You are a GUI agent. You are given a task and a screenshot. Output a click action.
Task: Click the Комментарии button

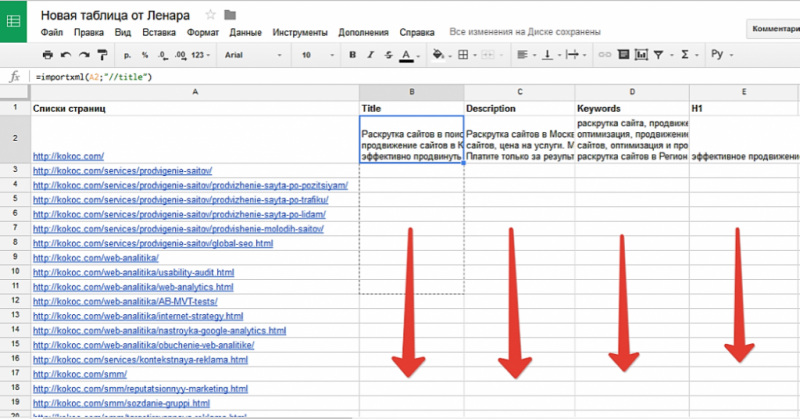[773, 29]
